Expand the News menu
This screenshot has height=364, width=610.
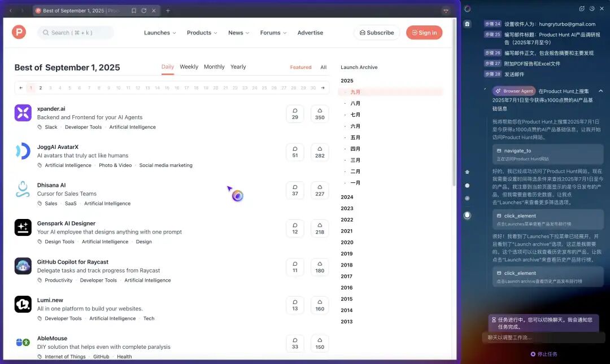coord(238,33)
